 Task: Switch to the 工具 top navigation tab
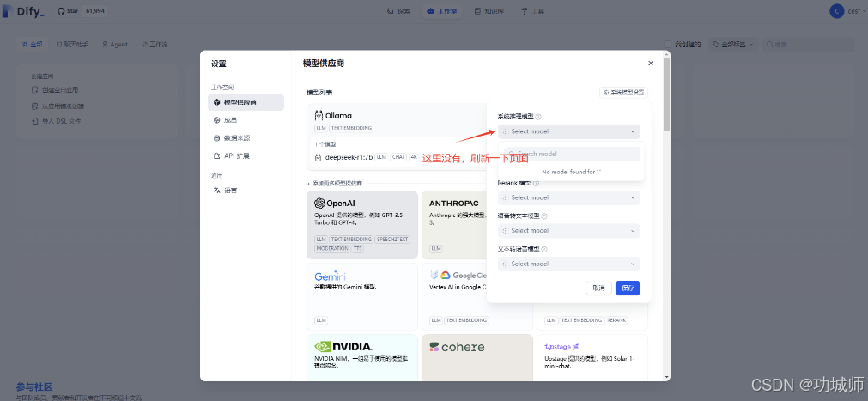click(x=532, y=11)
